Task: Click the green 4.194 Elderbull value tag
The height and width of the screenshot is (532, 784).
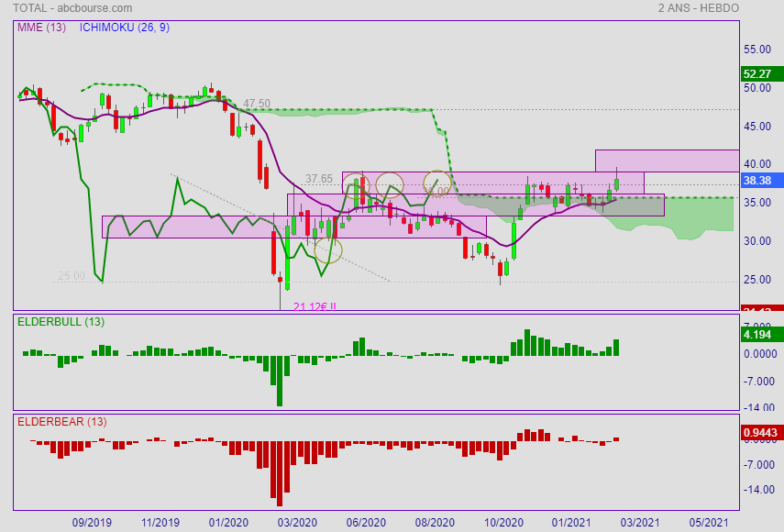Action: coord(762,335)
